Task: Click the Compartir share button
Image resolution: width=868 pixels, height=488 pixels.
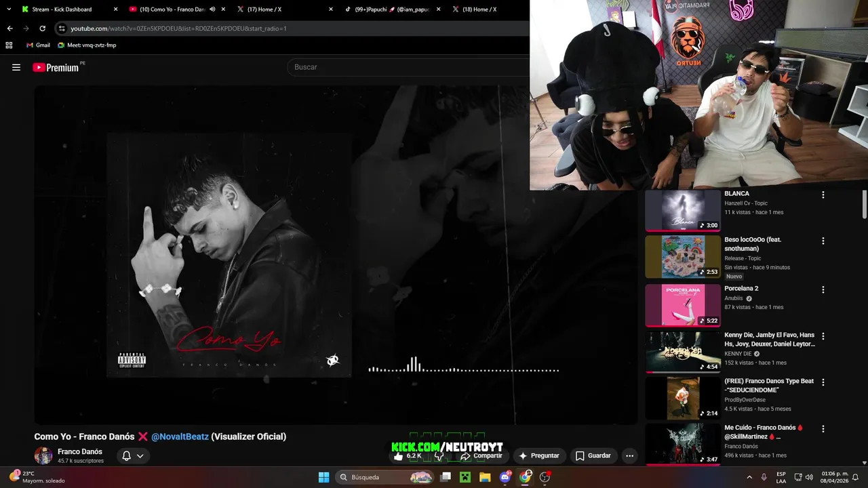Action: [x=481, y=455]
